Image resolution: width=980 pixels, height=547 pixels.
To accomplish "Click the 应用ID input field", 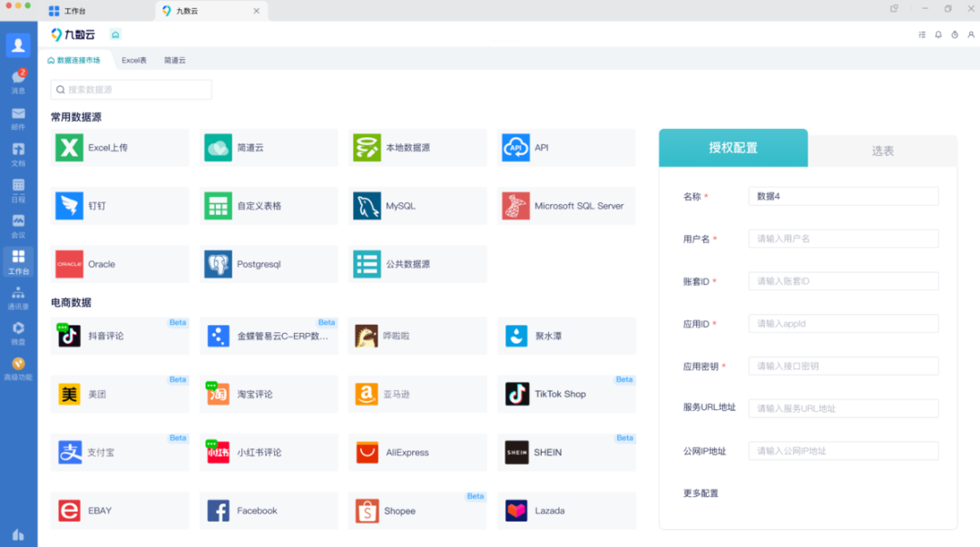I will (843, 323).
